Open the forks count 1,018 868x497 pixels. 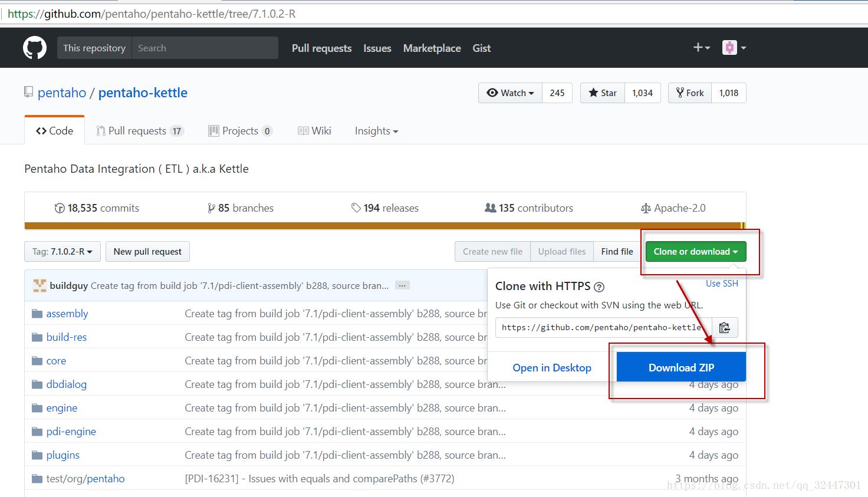729,93
